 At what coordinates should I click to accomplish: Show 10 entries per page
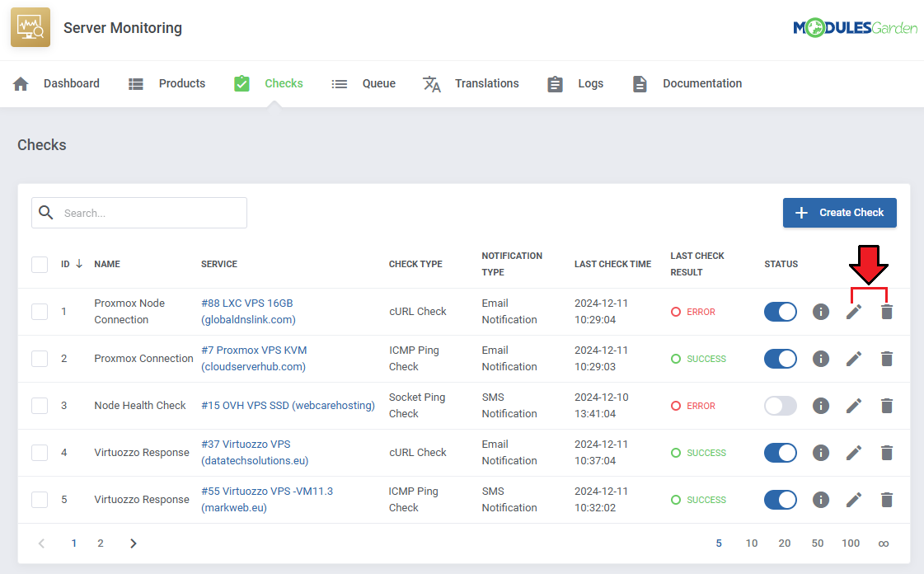(752, 543)
